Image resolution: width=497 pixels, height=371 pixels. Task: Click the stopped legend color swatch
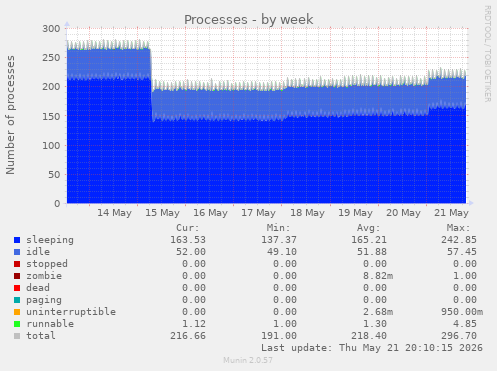coord(17,264)
